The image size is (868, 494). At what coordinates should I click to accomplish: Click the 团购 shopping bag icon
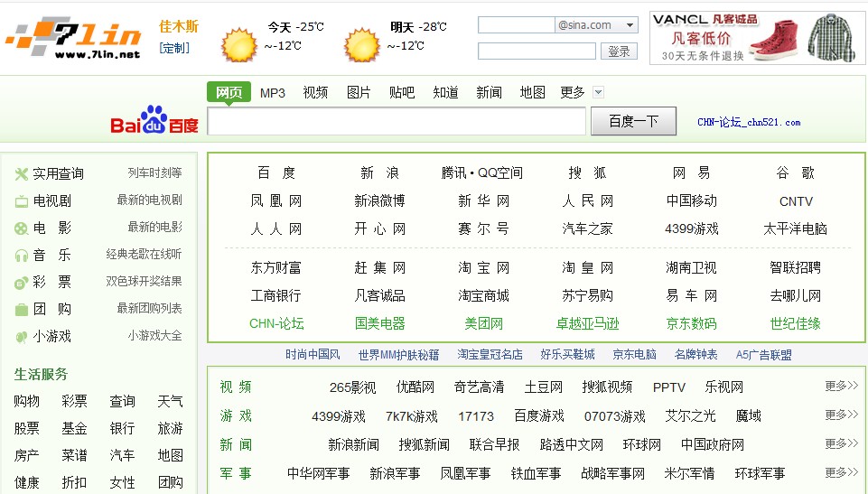(21, 310)
